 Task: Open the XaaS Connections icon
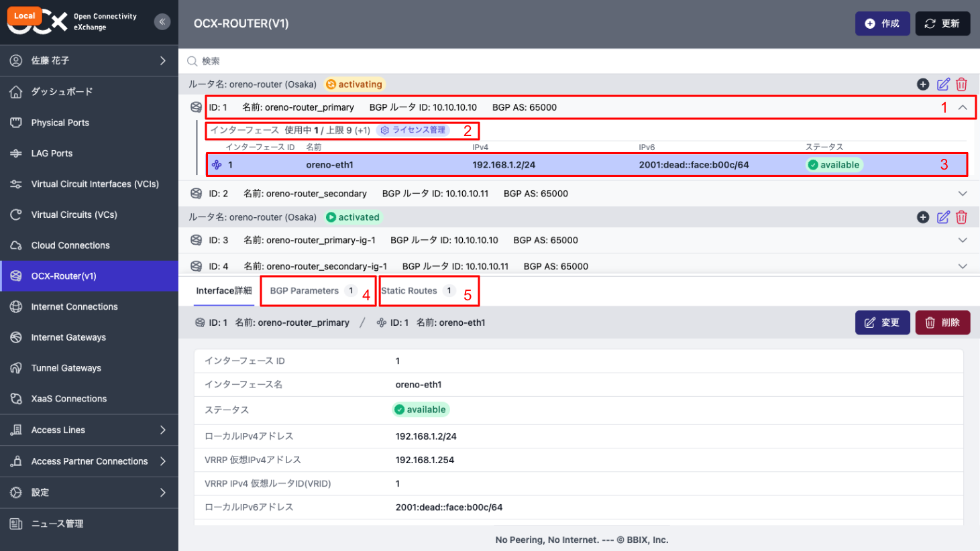(x=16, y=399)
